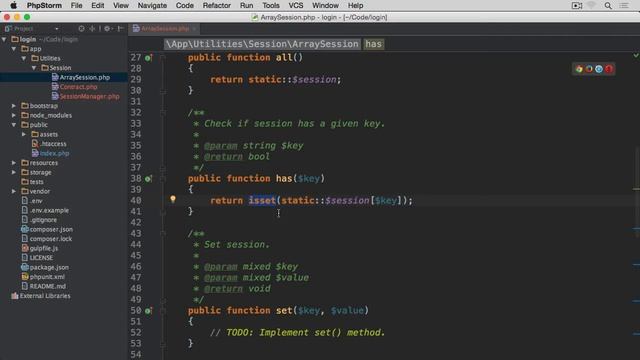Viewport: 640px width, 360px height.
Task: Click the ArraySession namespace breadcrumb
Action: (262, 44)
